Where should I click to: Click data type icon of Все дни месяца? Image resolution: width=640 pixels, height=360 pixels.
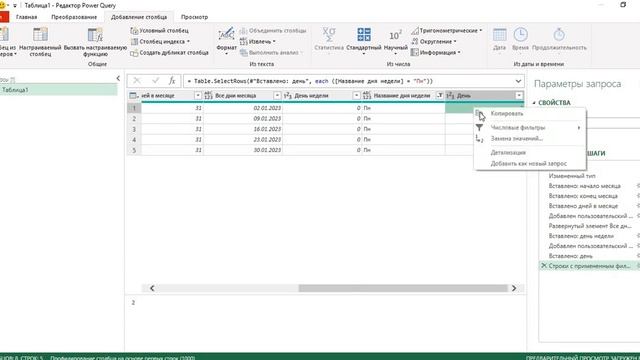pos(208,96)
